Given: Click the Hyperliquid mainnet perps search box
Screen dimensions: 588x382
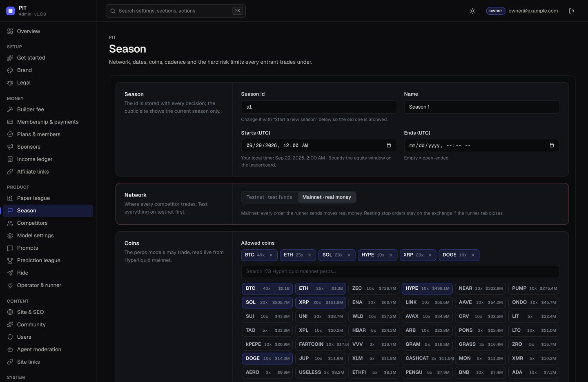Looking at the screenshot, I should tap(400, 272).
